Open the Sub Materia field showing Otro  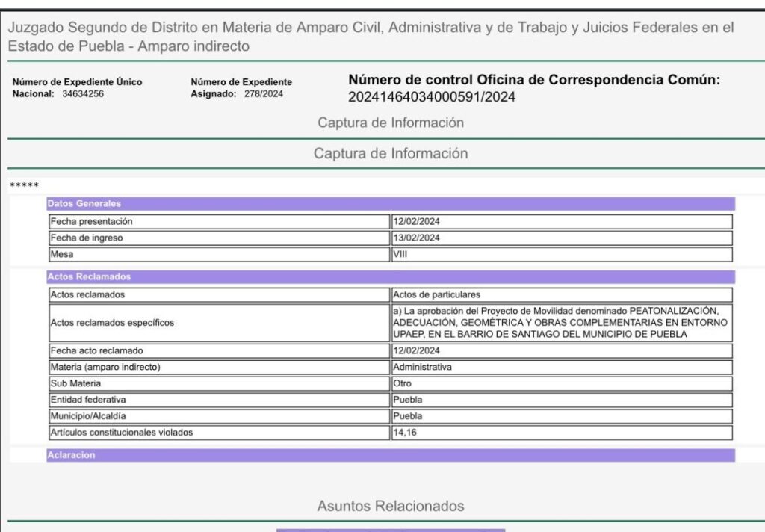(562, 383)
